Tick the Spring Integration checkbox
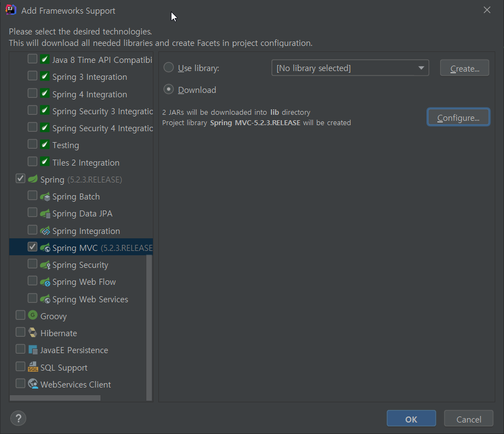The image size is (504, 434). [x=32, y=230]
